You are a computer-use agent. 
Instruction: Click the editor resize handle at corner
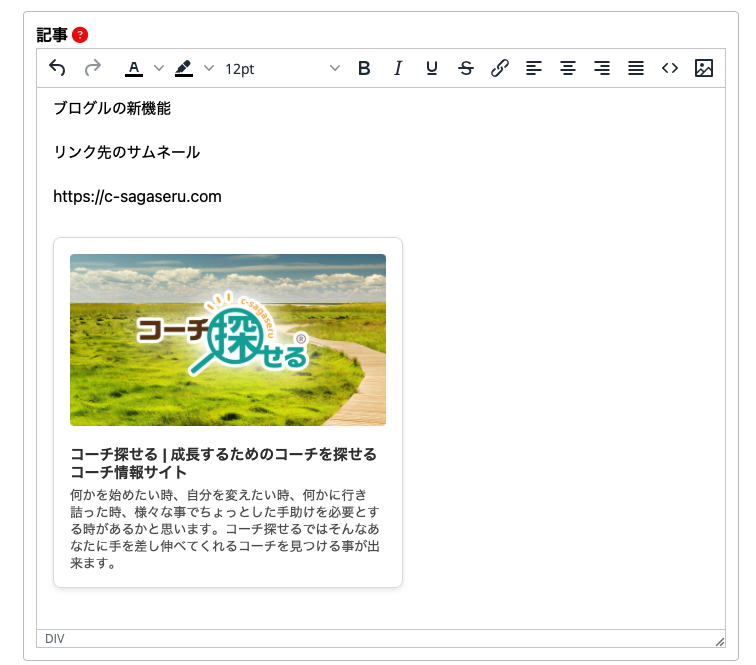coord(719,641)
